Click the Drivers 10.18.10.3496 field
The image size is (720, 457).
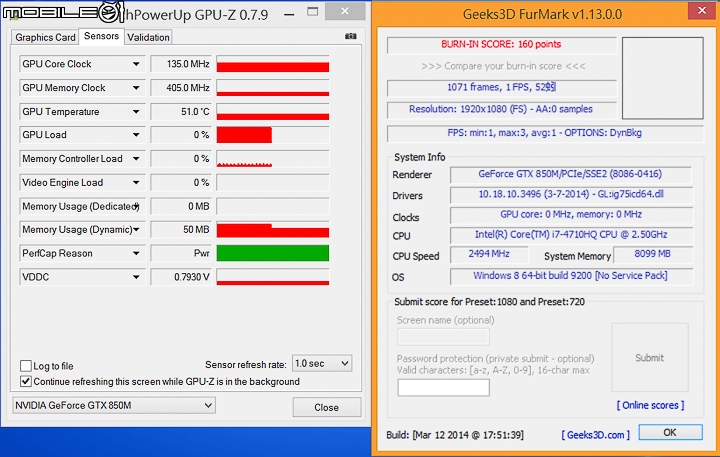click(570, 194)
